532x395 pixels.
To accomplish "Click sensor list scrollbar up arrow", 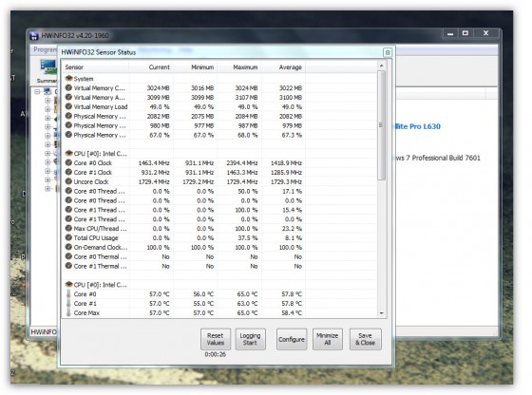I will click(x=381, y=66).
